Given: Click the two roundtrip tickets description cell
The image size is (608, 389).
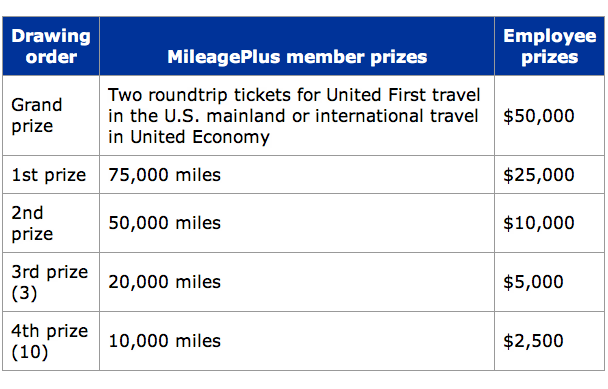Looking at the screenshot, I should pos(297,116).
